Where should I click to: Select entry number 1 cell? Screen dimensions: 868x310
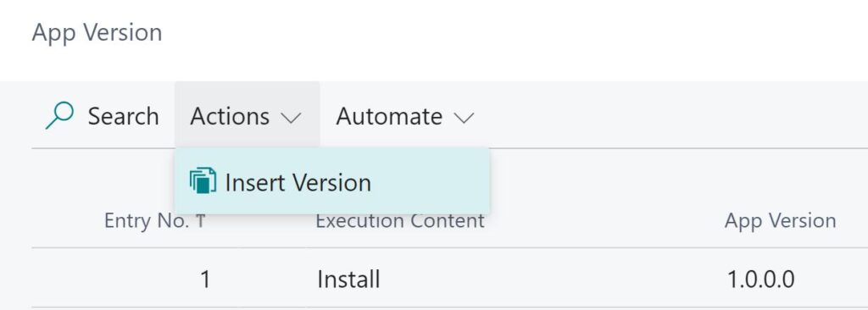click(205, 279)
